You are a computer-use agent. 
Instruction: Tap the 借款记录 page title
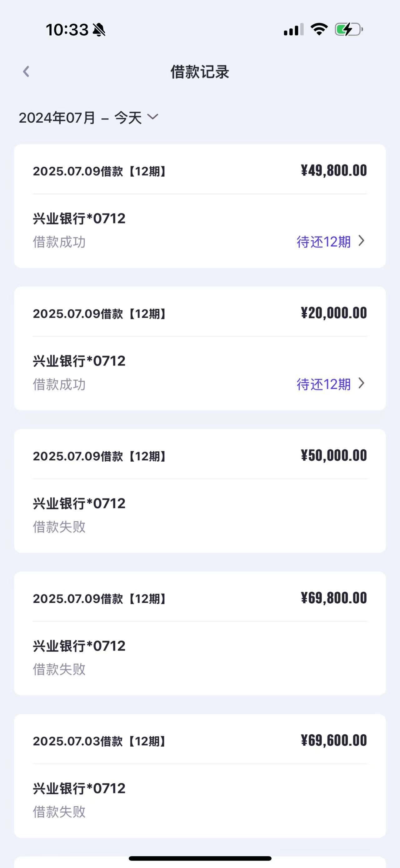coord(200,72)
